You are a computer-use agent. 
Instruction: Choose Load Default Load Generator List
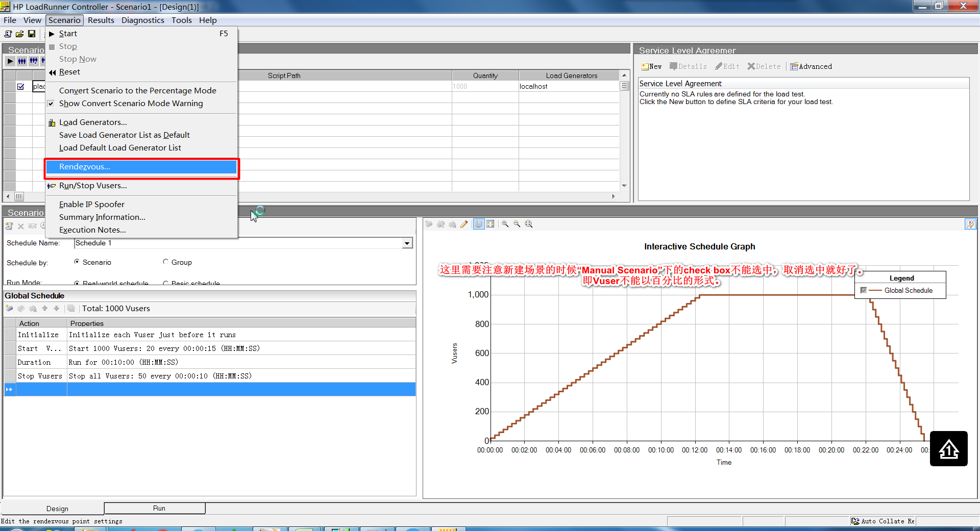(x=141, y=148)
